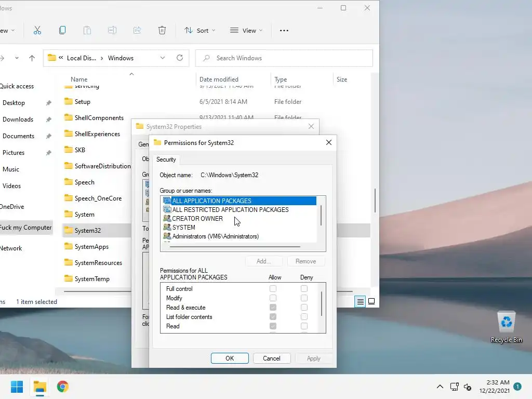The image size is (532, 399).
Task: Switch to Details view icon in status bar
Action: coord(360,301)
